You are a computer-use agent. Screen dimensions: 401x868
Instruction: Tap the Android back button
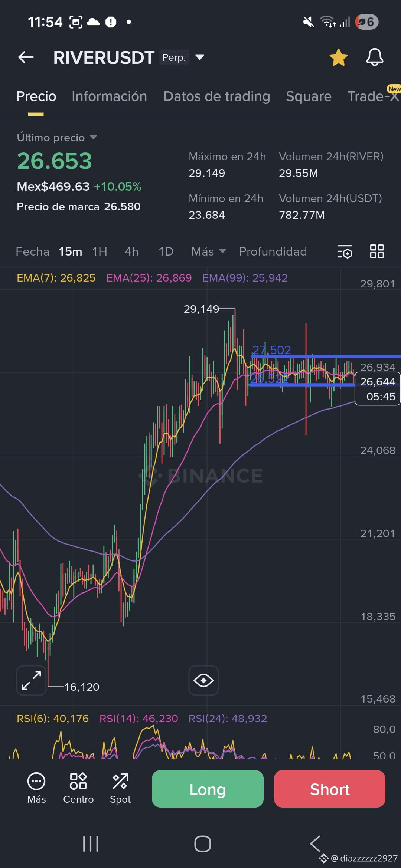[315, 844]
